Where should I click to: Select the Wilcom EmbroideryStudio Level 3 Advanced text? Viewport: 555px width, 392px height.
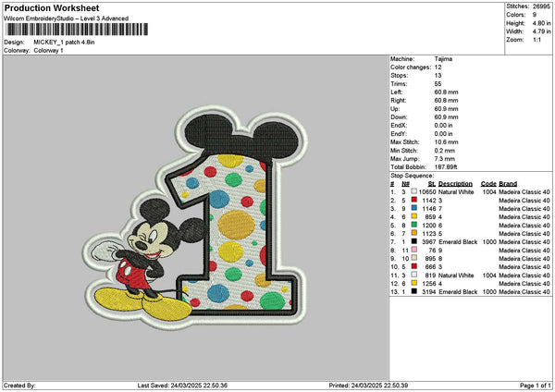(67, 18)
